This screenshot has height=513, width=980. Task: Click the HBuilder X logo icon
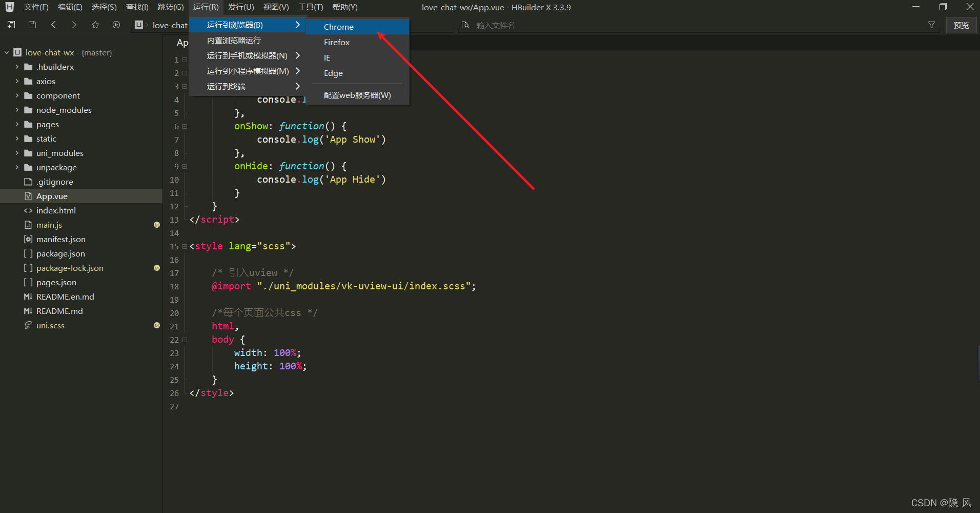point(9,7)
